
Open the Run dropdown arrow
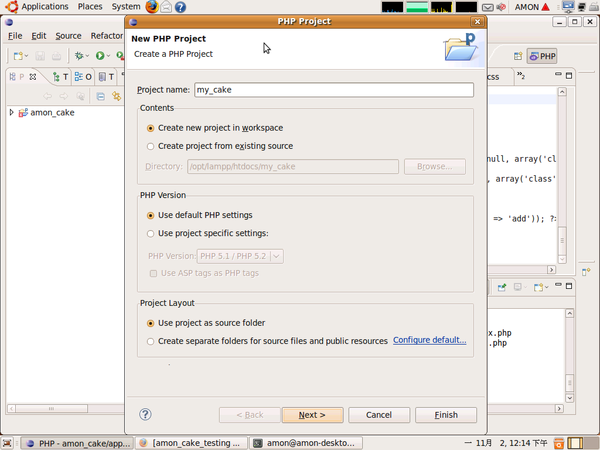pos(108,56)
